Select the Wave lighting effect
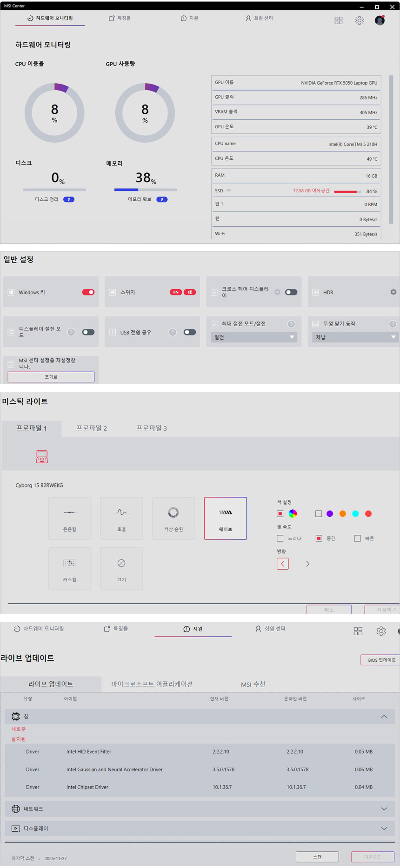400x868 pixels. click(x=225, y=518)
